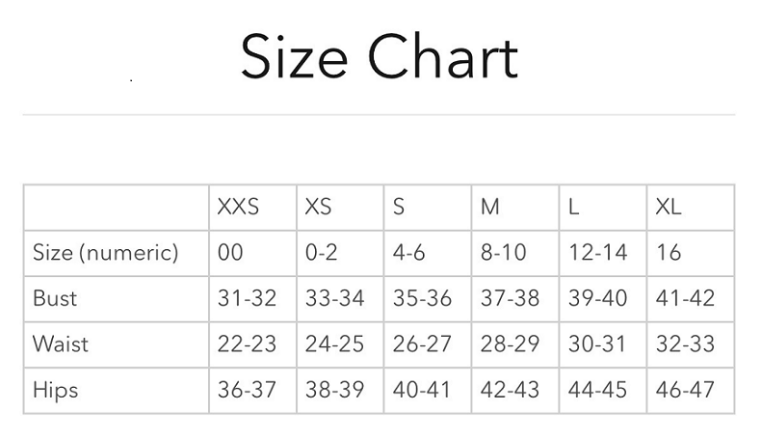
Task: Select the XXS column header
Action: point(238,207)
